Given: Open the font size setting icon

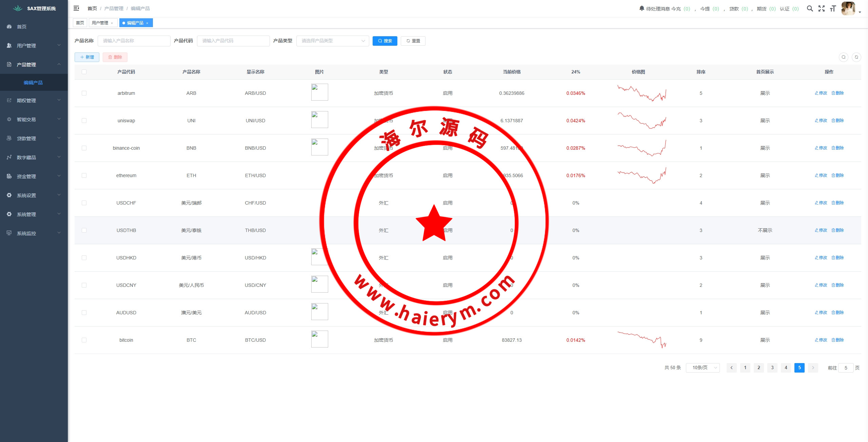Looking at the screenshot, I should click(833, 8).
